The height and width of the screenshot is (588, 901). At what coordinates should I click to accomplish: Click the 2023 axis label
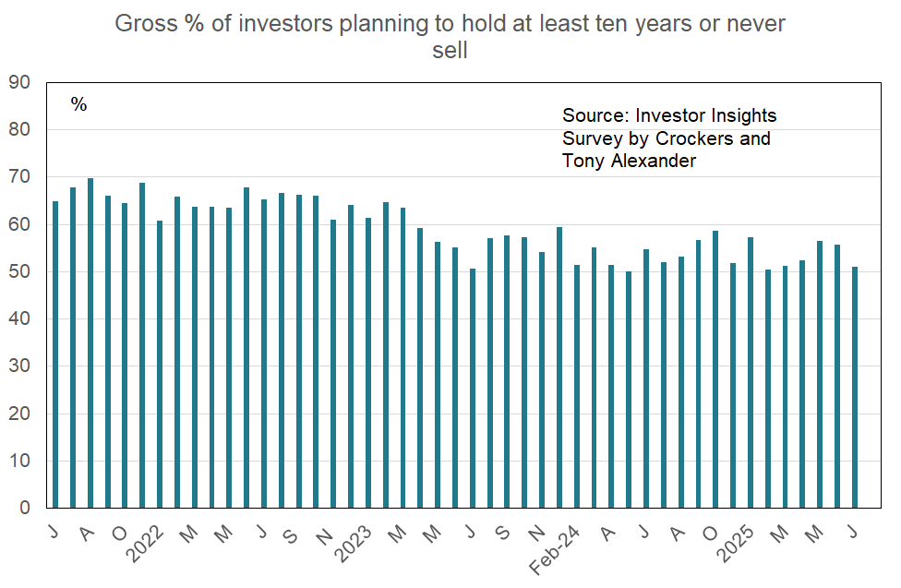pyautogui.click(x=353, y=543)
